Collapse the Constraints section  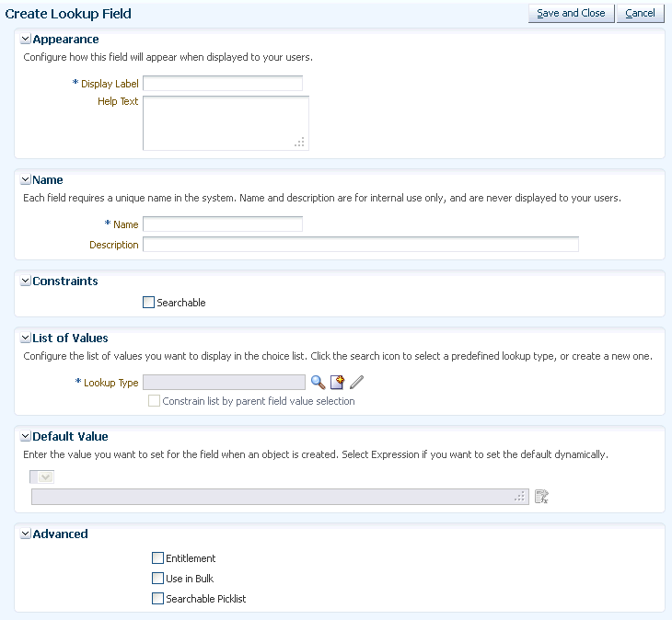pos(26,281)
